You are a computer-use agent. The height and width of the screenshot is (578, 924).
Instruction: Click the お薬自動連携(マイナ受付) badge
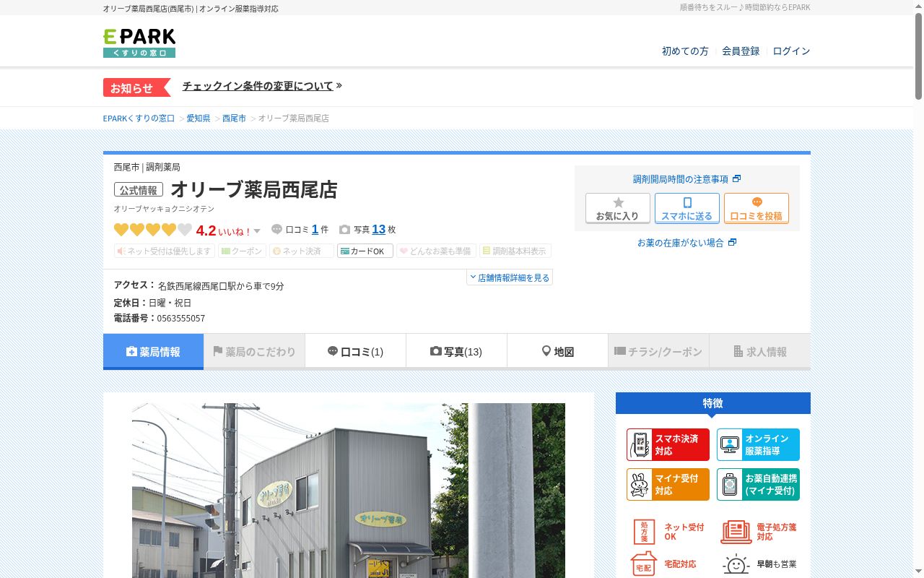758,484
